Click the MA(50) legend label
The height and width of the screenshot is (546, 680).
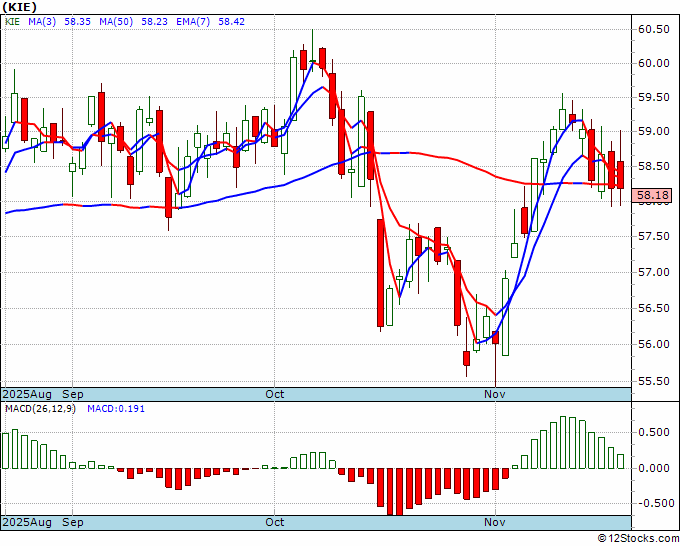tap(116, 22)
